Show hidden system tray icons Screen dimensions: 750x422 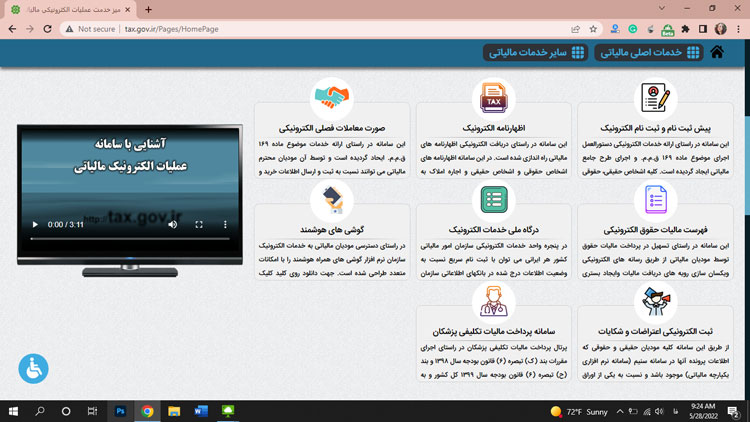(620, 411)
